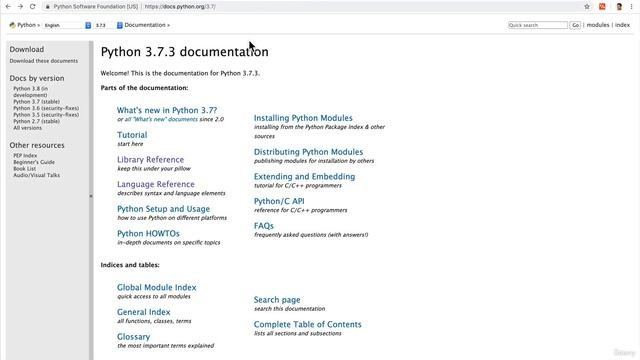Open the red browser extension icon
Image resolution: width=640 pixels, height=360 pixels.
[x=602, y=7]
